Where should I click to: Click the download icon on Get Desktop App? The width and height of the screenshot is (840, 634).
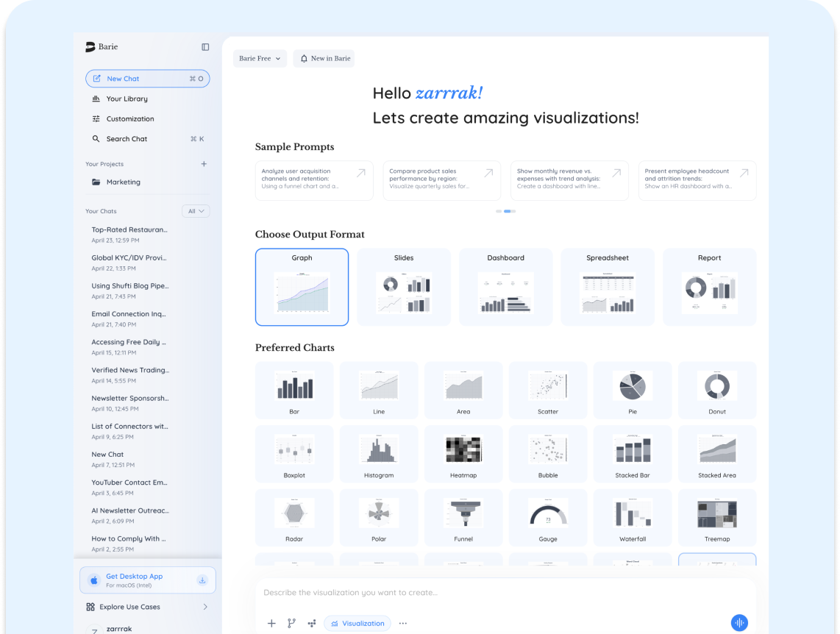pos(202,580)
